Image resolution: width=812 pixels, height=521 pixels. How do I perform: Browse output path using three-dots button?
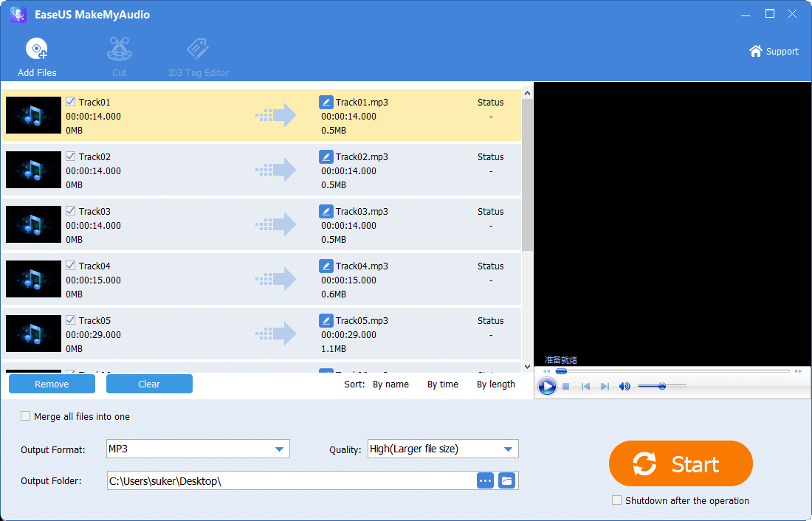485,481
